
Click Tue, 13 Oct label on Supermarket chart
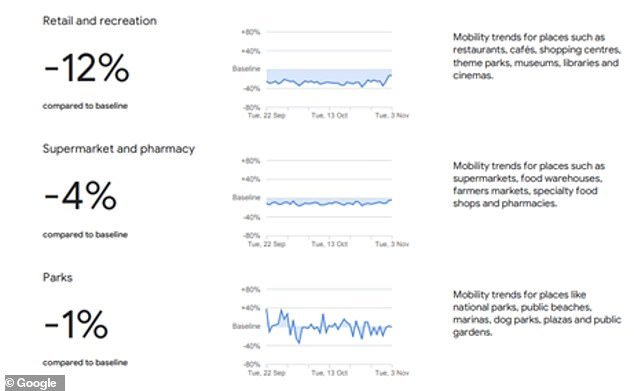(330, 244)
